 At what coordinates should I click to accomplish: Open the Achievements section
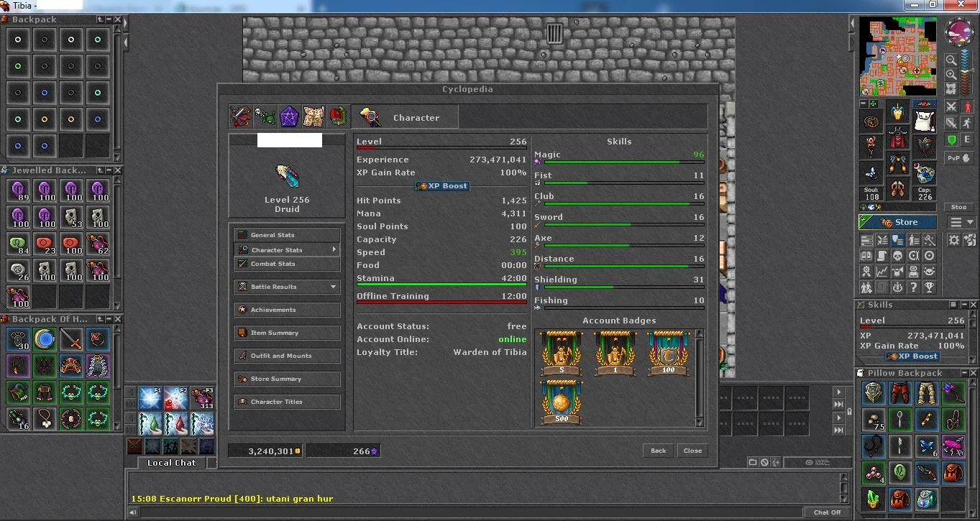(x=287, y=310)
